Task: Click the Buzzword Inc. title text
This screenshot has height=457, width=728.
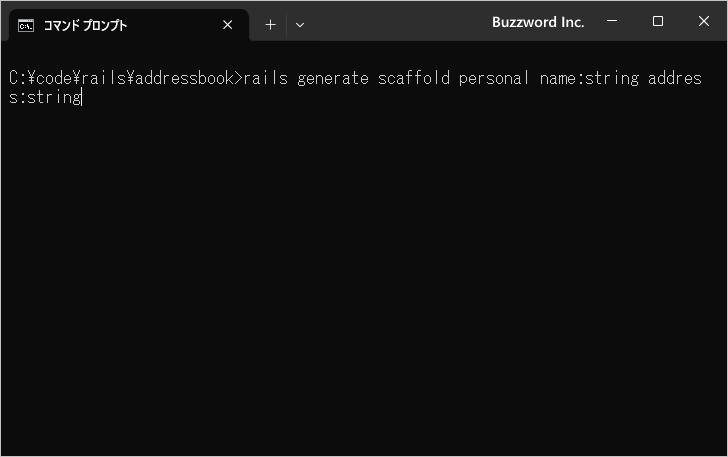Action: point(538,22)
